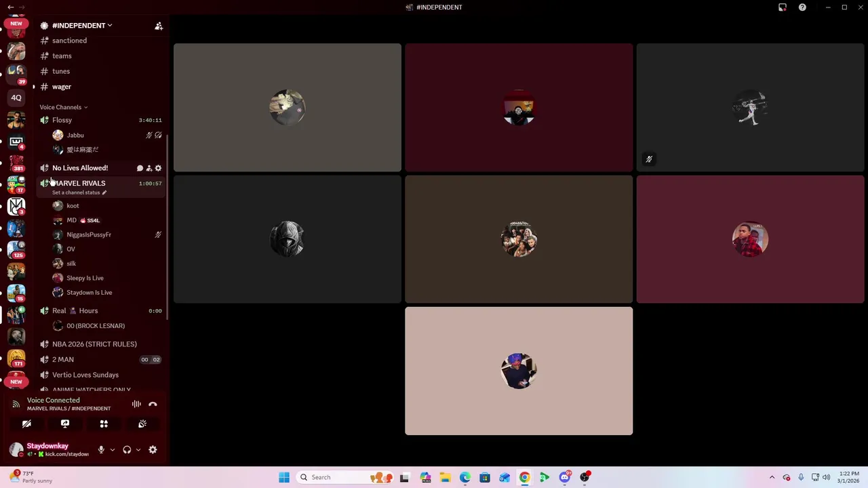Select the muted participant video tile
Viewport: 868px width, 488px height.
[750, 108]
